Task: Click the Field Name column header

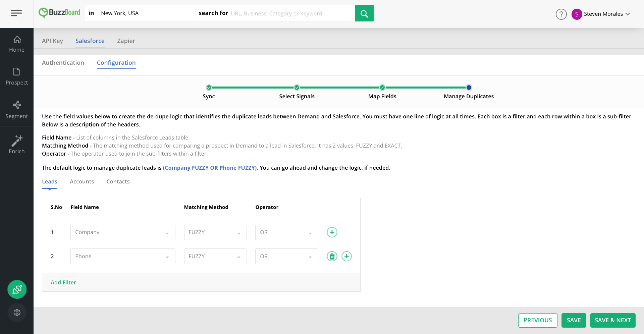Action: [x=85, y=207]
